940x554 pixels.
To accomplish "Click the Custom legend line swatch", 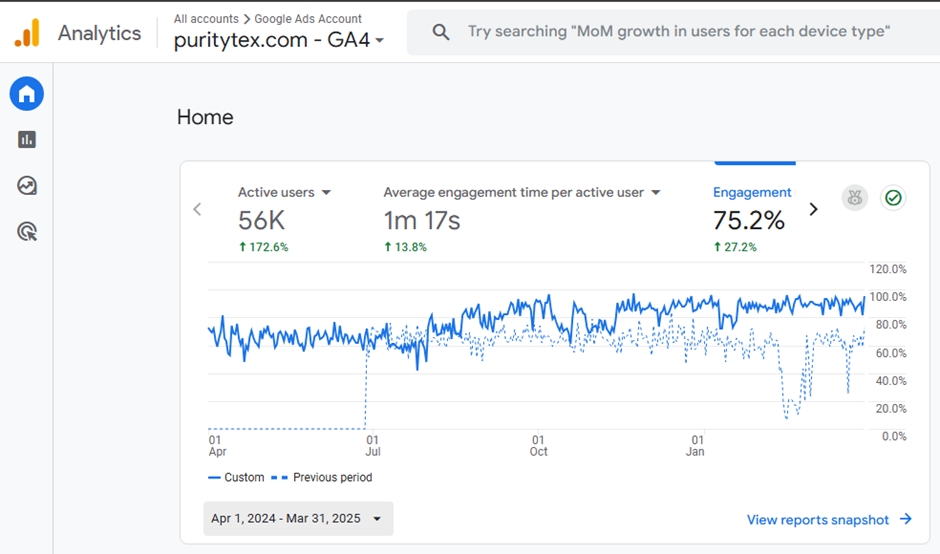I will click(x=215, y=478).
